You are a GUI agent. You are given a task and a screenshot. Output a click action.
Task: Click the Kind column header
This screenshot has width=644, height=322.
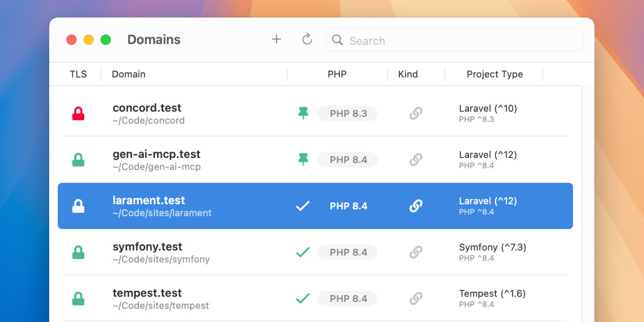(408, 74)
